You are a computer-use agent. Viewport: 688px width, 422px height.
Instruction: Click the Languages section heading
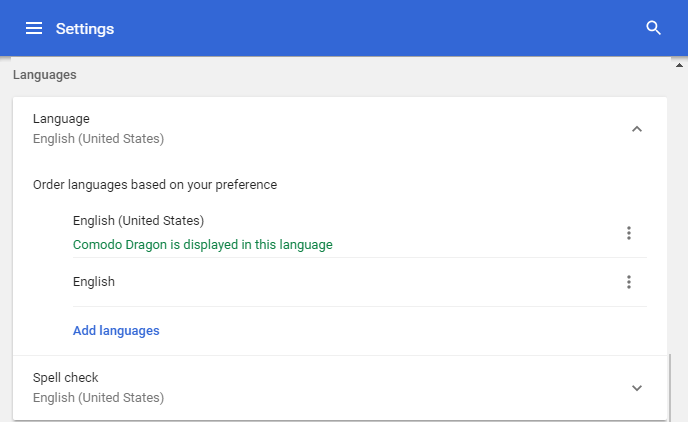point(45,75)
